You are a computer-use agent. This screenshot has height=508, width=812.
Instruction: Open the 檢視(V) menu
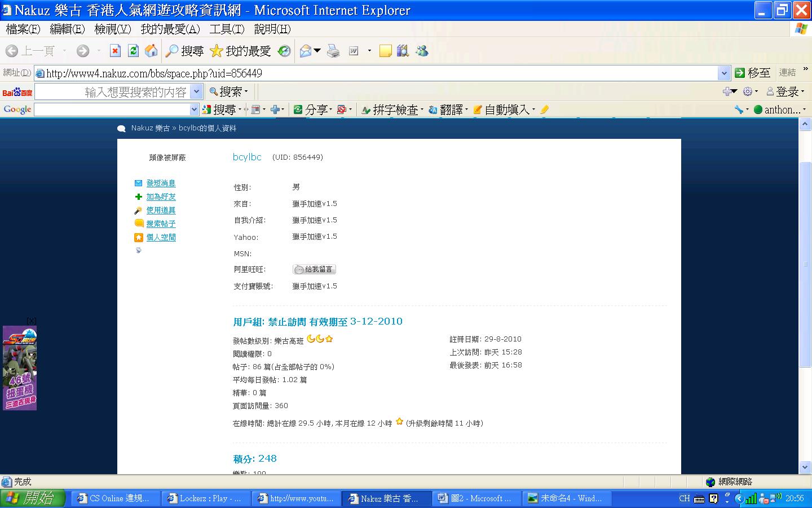(x=112, y=29)
